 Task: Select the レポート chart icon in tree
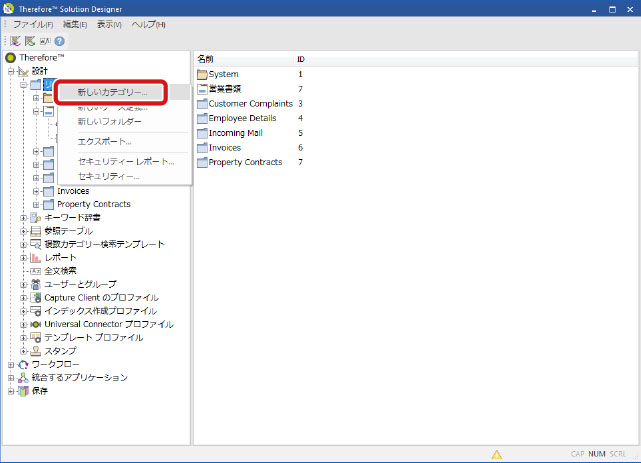[x=36, y=257]
